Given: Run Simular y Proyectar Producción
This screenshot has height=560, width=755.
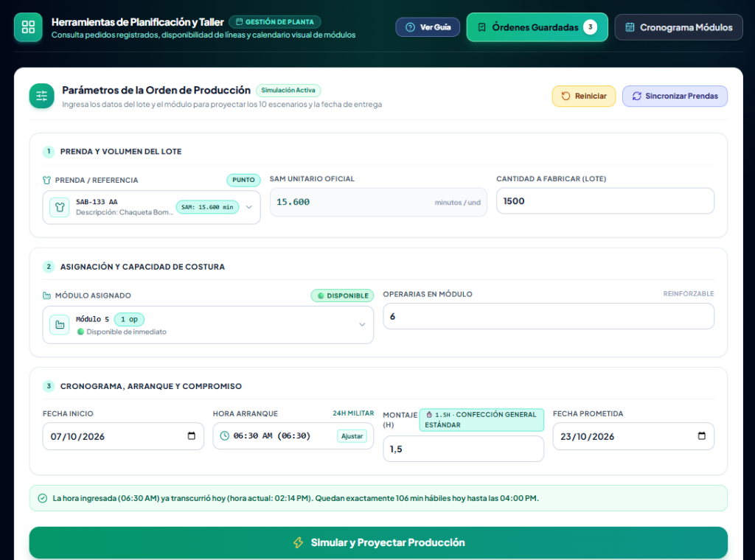Looking at the screenshot, I should [378, 542].
